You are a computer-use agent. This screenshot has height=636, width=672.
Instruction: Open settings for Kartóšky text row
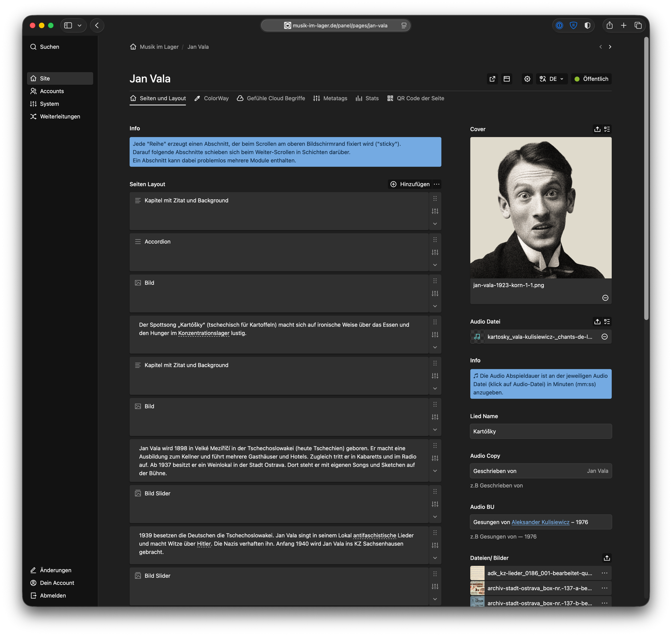tap(435, 335)
